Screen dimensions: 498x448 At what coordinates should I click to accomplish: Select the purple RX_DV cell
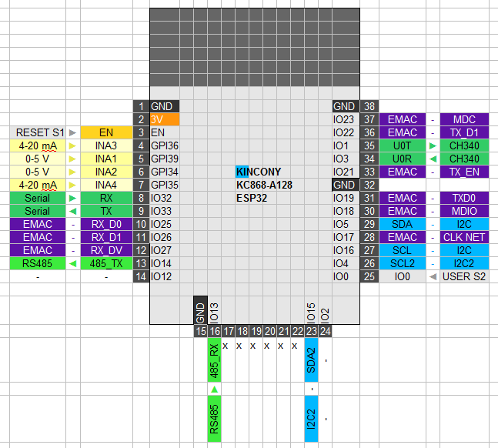coord(106,250)
